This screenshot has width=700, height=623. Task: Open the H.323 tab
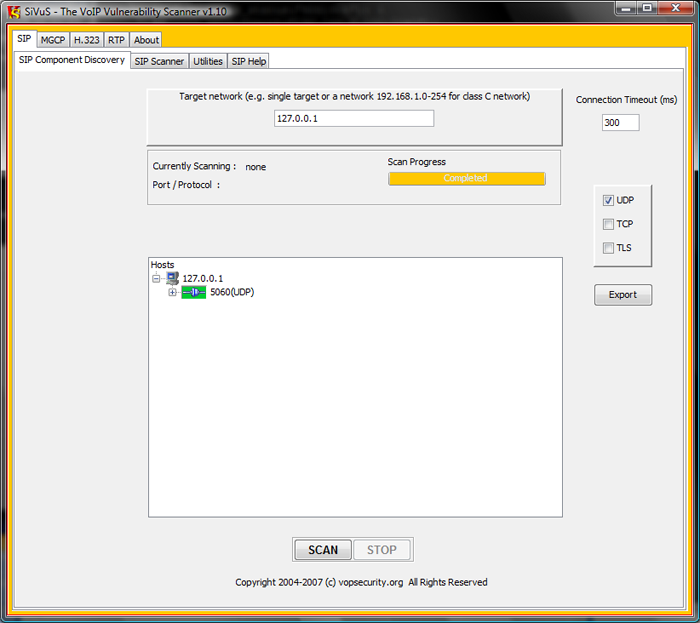tap(87, 40)
